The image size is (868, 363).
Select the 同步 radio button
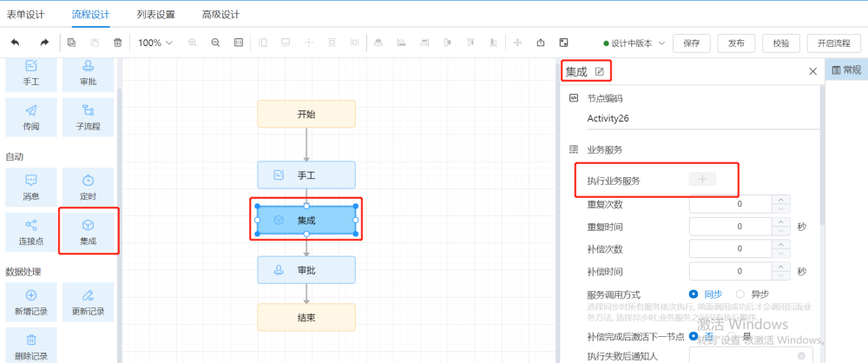coord(694,294)
